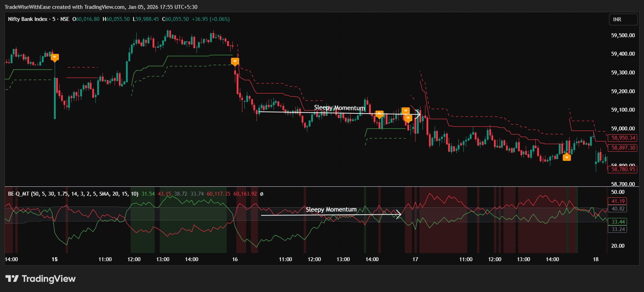Click the INR currency button

pos(623,19)
